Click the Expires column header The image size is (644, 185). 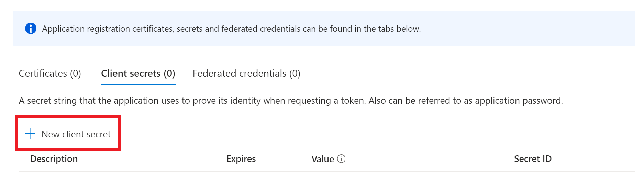(x=241, y=159)
